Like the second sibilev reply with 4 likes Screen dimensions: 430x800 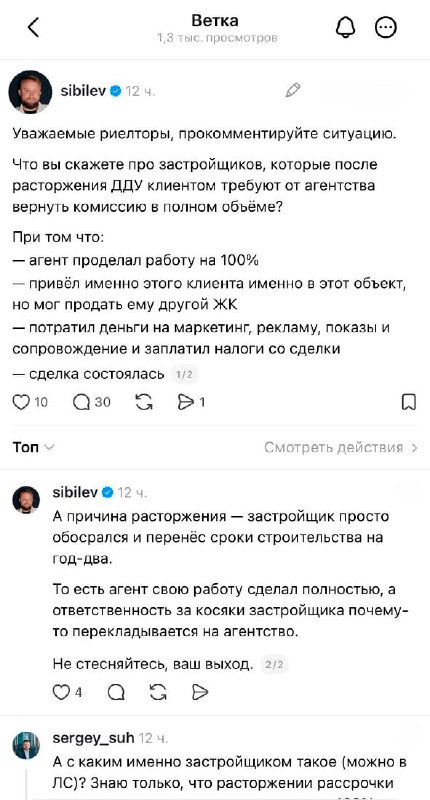point(68,692)
